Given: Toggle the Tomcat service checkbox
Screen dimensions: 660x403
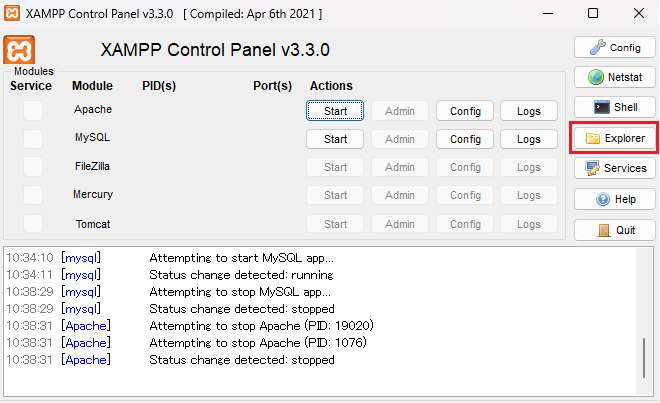Looking at the screenshot, I should pos(33,223).
